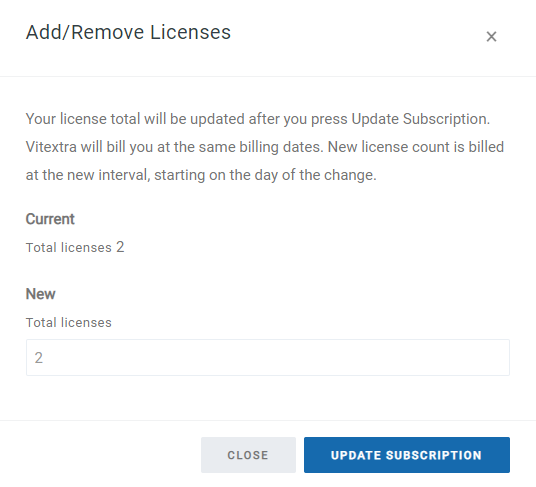This screenshot has width=536, height=487.
Task: Click the word Vitextra in the description
Action: click(51, 147)
